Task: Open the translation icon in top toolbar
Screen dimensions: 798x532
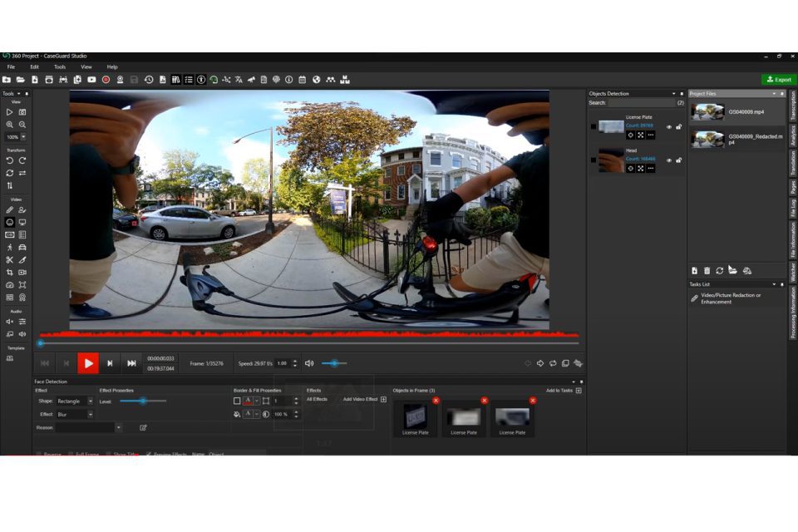Action: click(239, 80)
